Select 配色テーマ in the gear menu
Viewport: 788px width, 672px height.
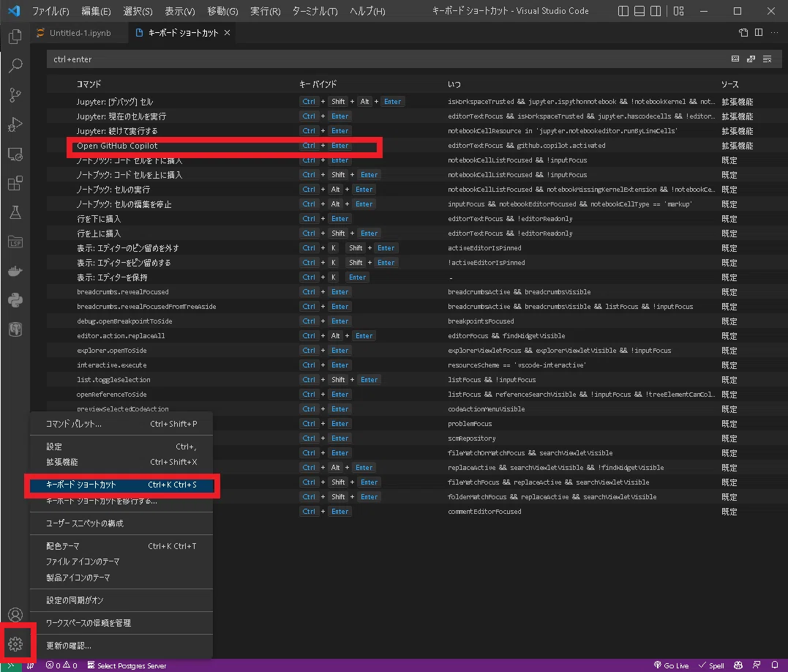[x=121, y=546]
